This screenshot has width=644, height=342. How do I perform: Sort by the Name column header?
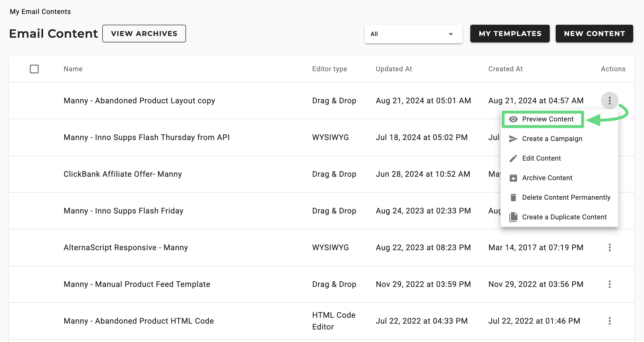73,69
